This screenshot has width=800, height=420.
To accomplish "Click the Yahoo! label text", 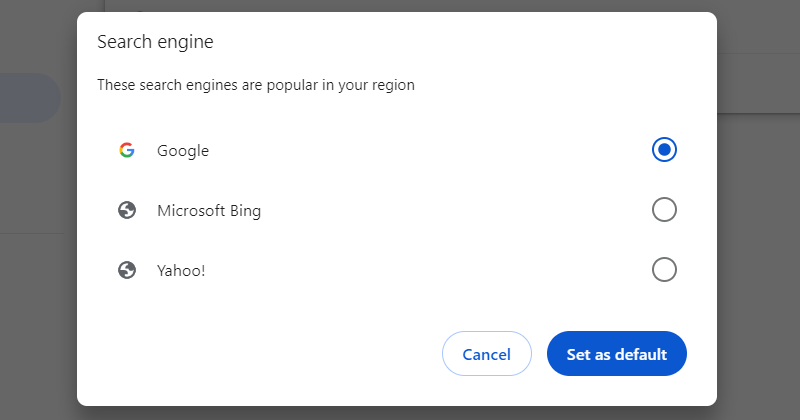I will click(x=181, y=270).
